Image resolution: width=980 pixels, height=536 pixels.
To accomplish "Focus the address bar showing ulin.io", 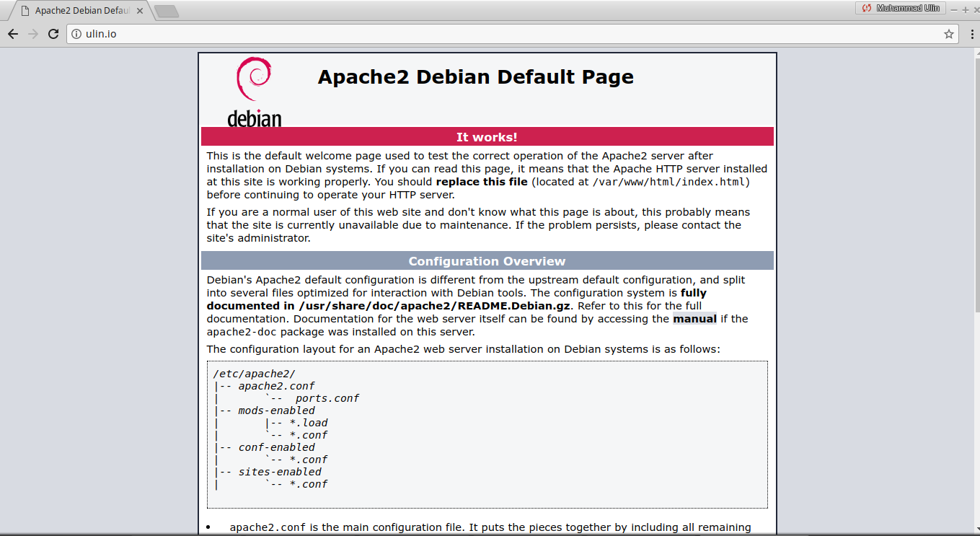I will click(x=512, y=34).
